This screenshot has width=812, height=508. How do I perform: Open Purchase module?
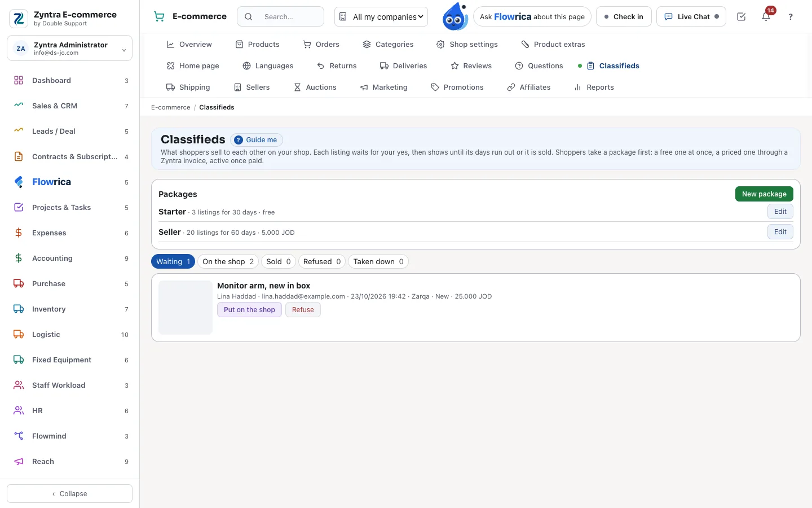(x=70, y=284)
